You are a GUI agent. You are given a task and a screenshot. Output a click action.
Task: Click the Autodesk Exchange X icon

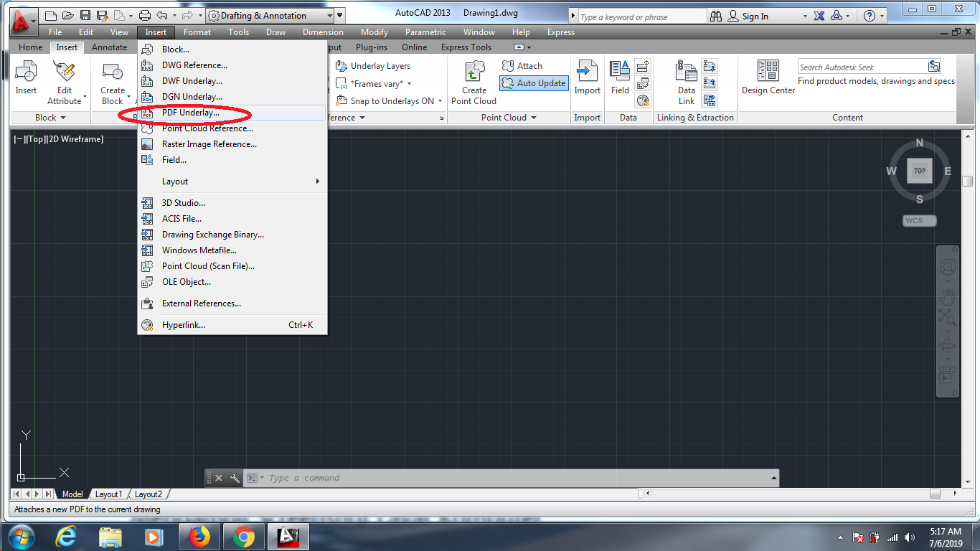coord(821,16)
